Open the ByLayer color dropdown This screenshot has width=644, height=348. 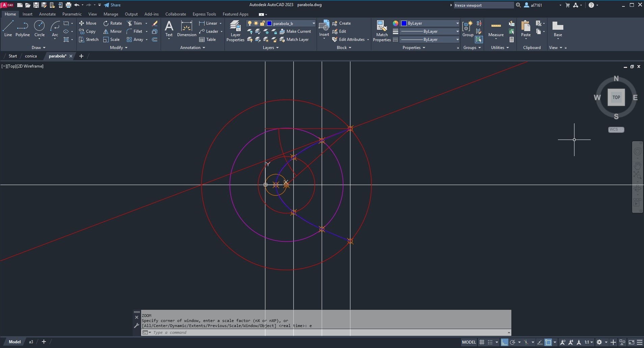point(457,23)
